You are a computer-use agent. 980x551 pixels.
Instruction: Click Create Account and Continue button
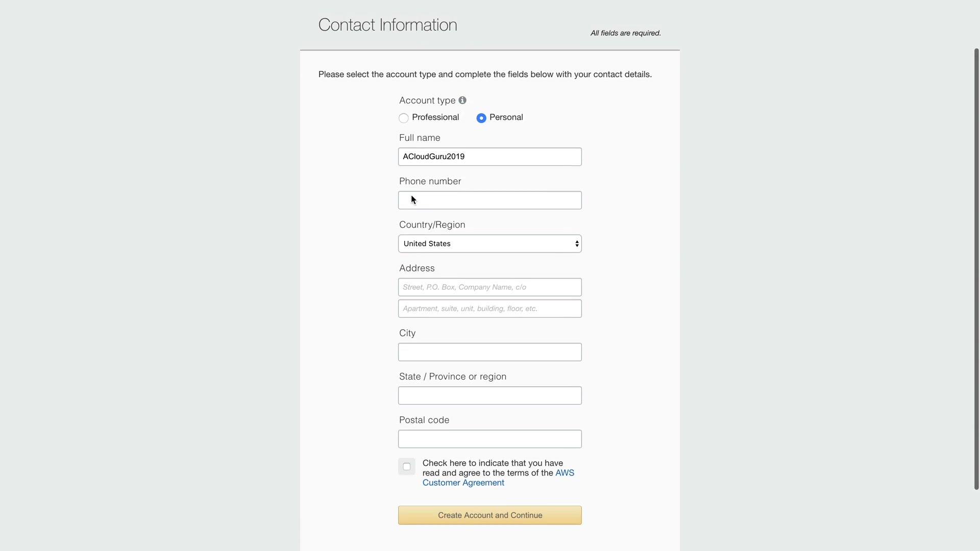click(489, 515)
